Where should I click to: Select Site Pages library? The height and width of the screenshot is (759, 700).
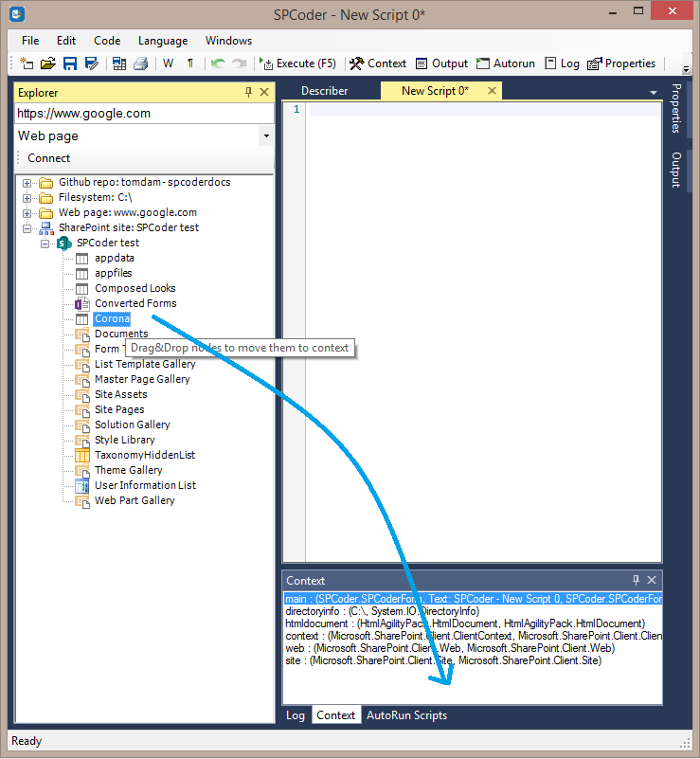[119, 409]
